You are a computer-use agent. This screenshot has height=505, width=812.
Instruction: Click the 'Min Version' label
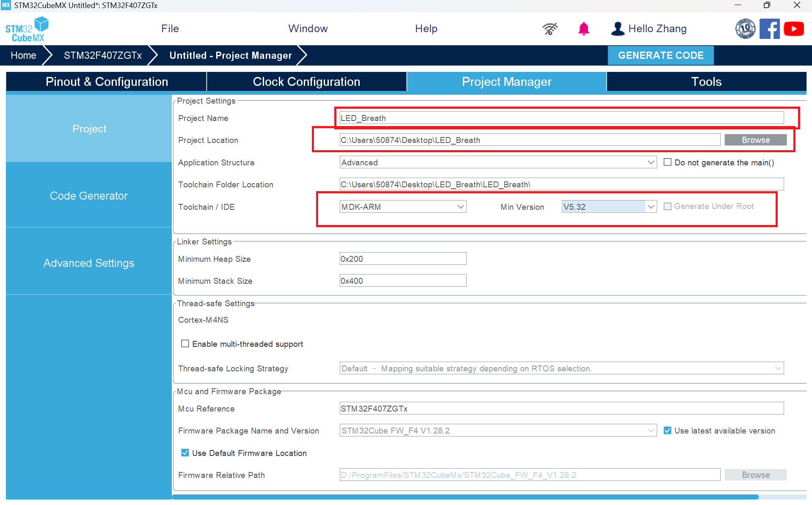tap(522, 207)
